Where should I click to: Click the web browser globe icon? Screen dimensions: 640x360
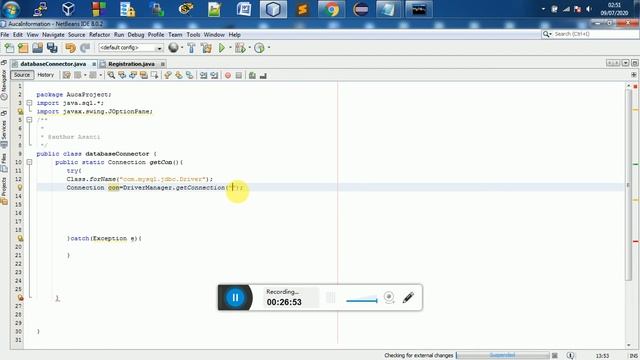click(173, 47)
